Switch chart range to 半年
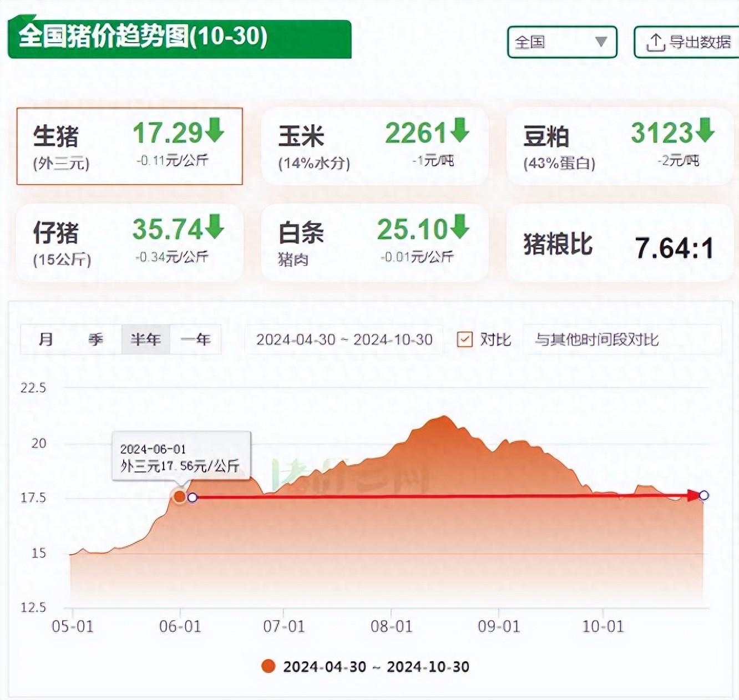Image resolution: width=739 pixels, height=700 pixels. point(146,339)
